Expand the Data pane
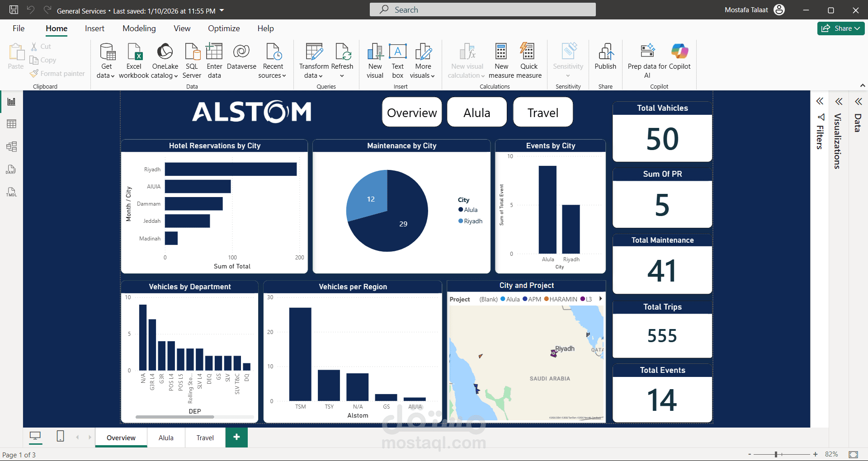This screenshot has width=868, height=461. 859,101
